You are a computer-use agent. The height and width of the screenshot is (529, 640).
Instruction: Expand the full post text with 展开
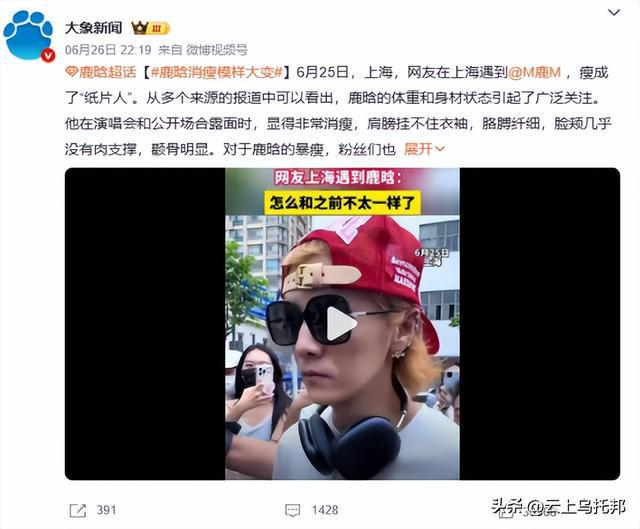tap(424, 149)
